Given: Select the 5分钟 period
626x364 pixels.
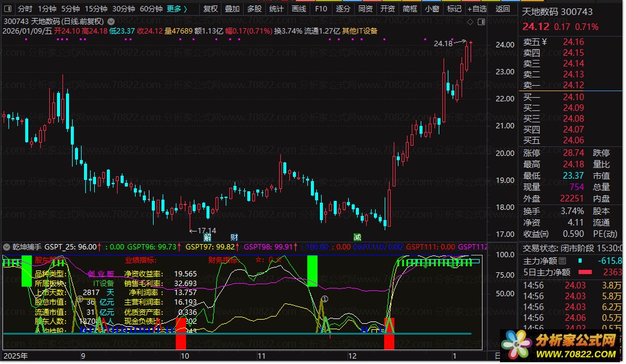Looking at the screenshot, I should click(70, 8).
